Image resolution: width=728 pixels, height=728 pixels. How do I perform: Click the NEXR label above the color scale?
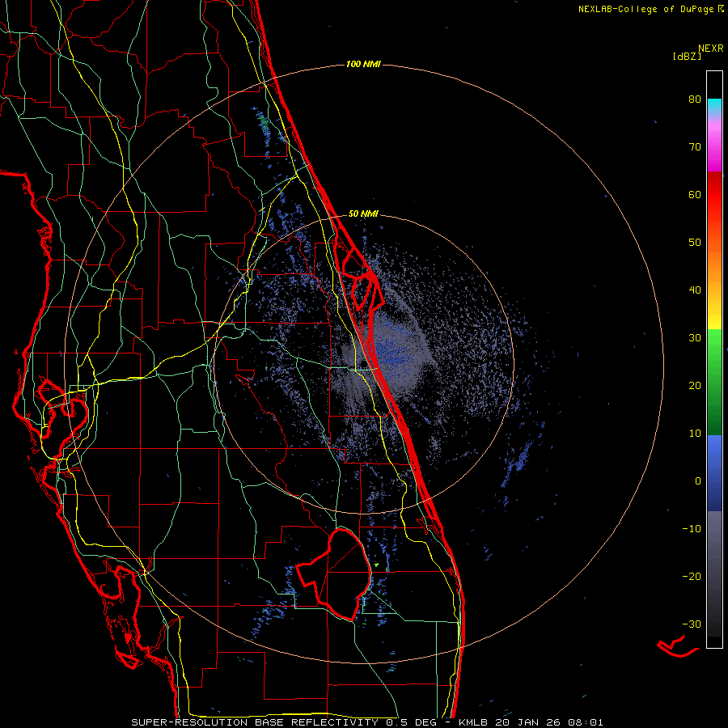click(710, 49)
